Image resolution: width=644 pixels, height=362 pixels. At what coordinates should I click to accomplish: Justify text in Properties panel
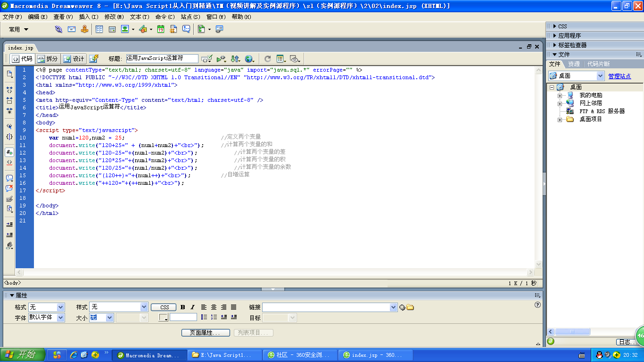click(x=233, y=307)
